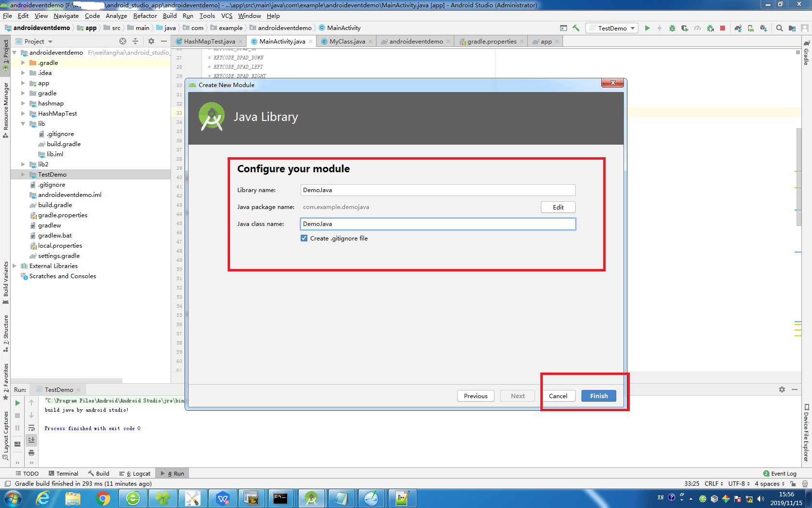Click the Java class name field
This screenshot has height=508, width=812.
(438, 224)
